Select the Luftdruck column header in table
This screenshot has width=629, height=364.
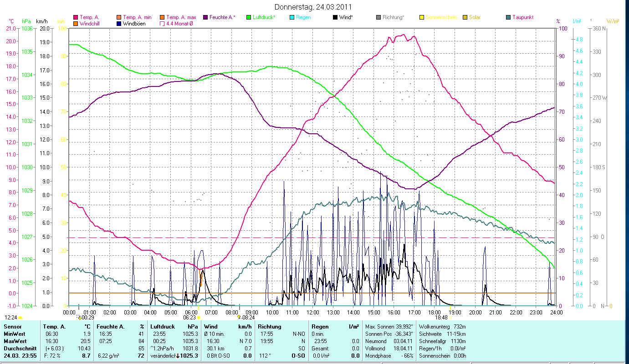tap(163, 327)
